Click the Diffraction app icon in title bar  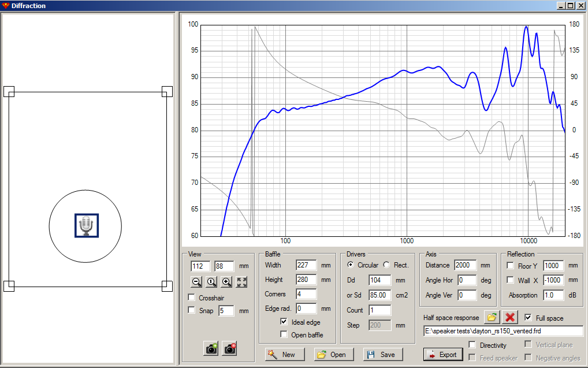coord(5,5)
